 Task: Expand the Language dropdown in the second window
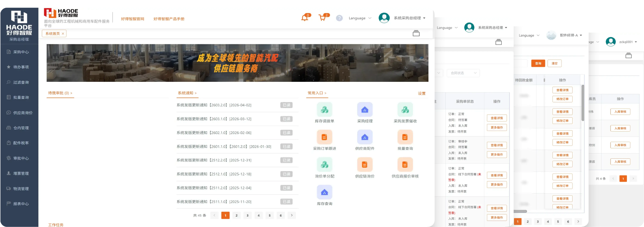[447, 28]
